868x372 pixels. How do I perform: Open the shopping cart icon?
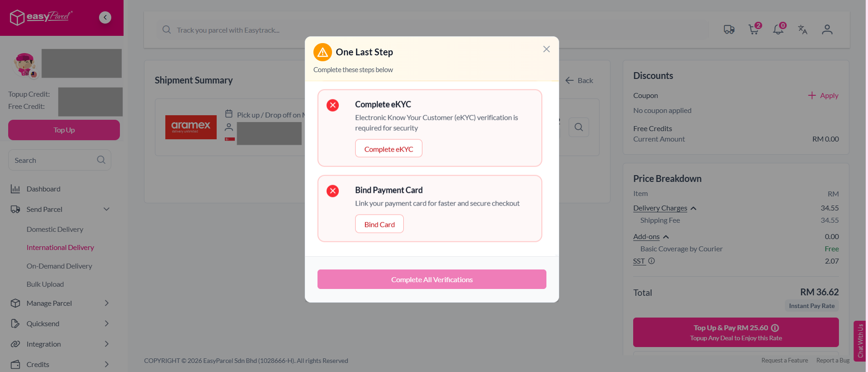tap(754, 29)
